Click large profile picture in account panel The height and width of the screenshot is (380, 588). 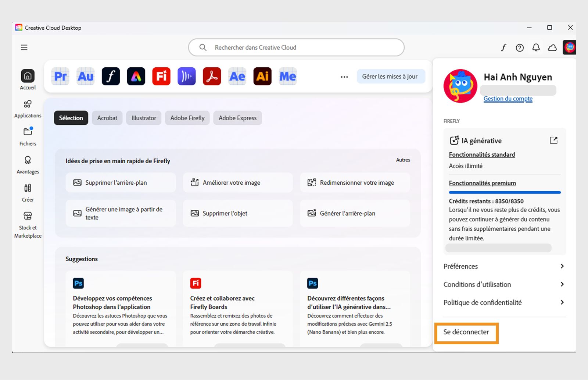(x=460, y=86)
